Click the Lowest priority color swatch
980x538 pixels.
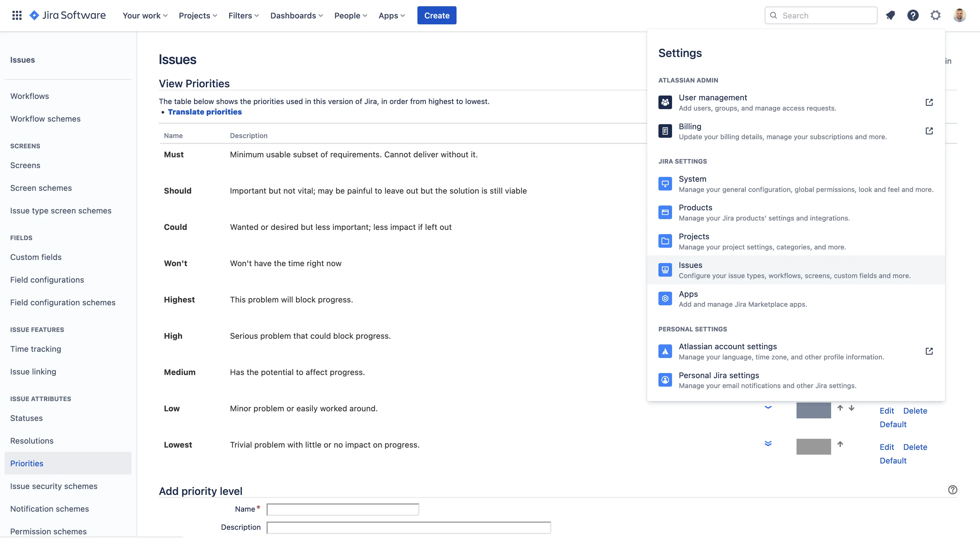[813, 447]
